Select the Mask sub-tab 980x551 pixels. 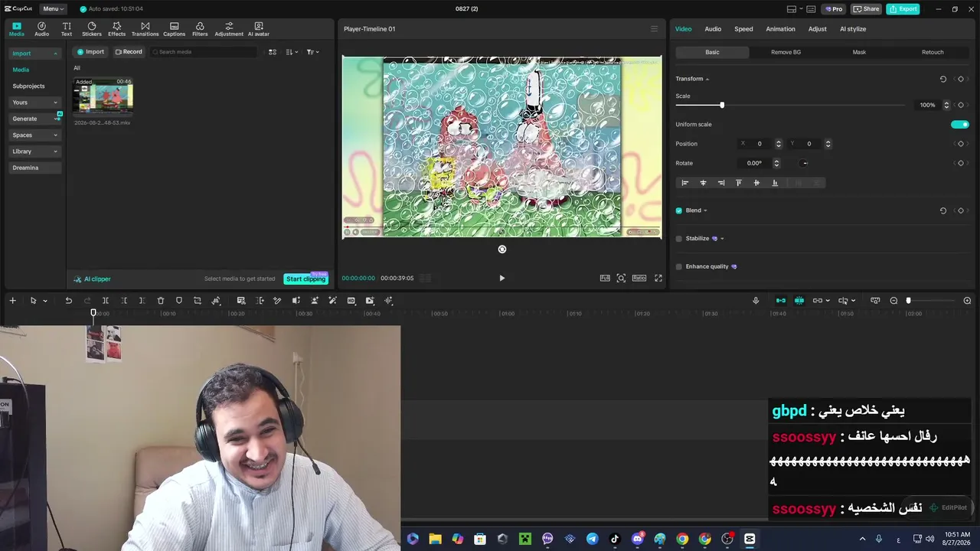coord(859,52)
